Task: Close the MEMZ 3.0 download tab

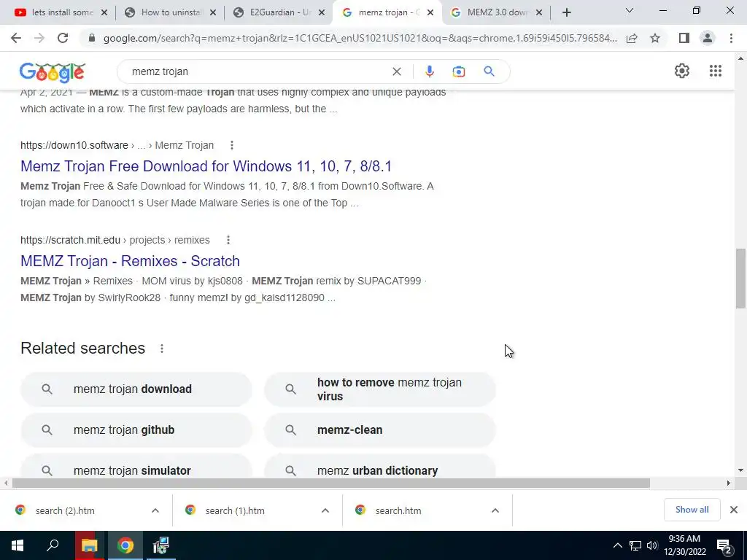Action: 539,13
